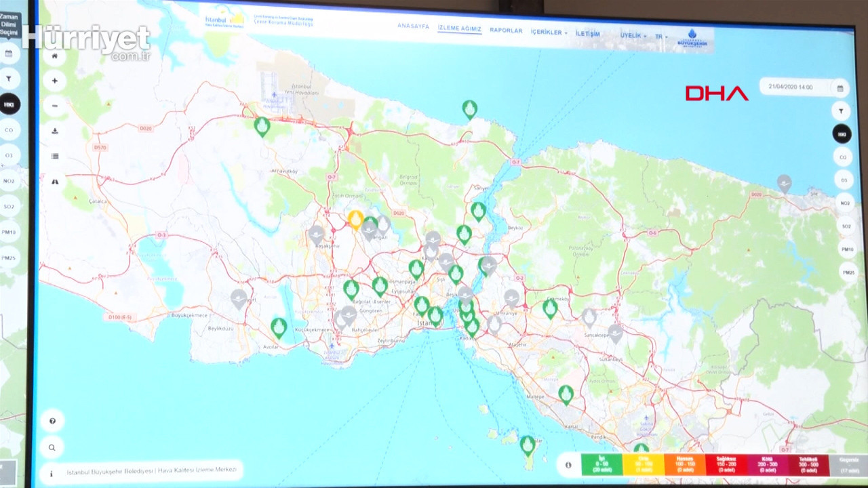This screenshot has height=488, width=868.
Task: Click the İletişim link in the top navigation
Action: tap(587, 33)
